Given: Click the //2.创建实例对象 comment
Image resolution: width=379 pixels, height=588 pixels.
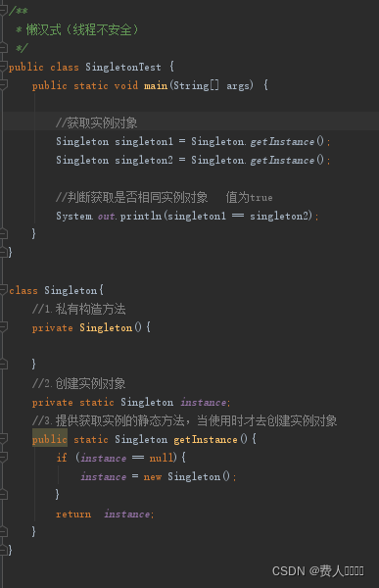Looking at the screenshot, I should click(x=78, y=383).
